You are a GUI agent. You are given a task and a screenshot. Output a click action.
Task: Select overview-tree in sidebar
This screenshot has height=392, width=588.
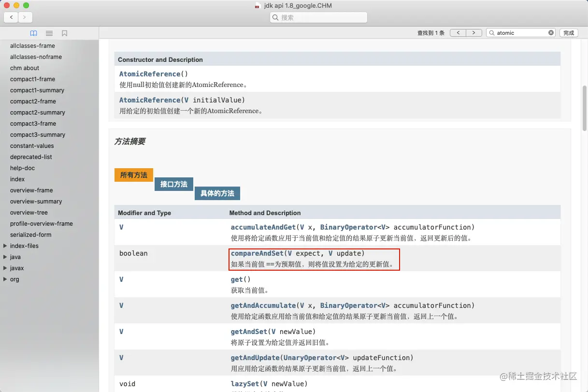point(29,213)
